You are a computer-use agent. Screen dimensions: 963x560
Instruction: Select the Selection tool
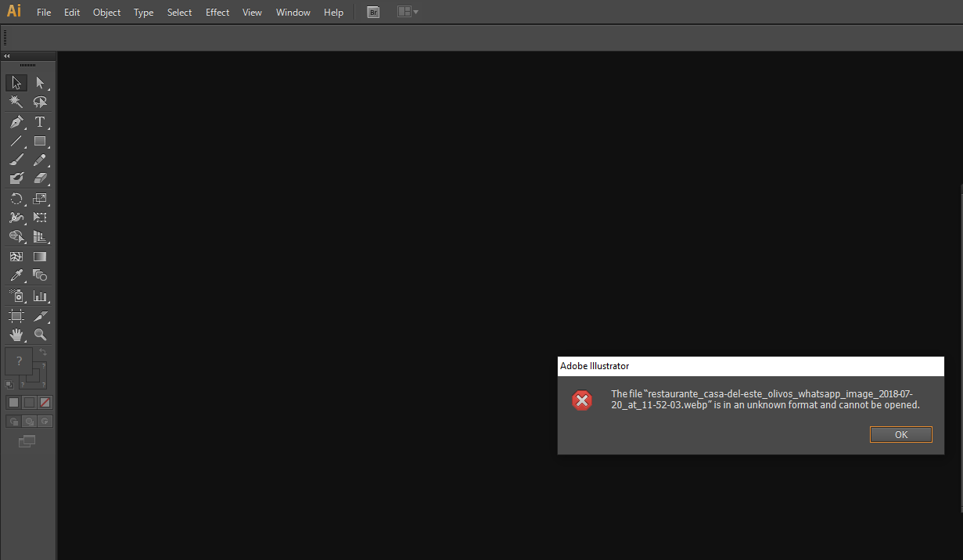pyautogui.click(x=16, y=82)
